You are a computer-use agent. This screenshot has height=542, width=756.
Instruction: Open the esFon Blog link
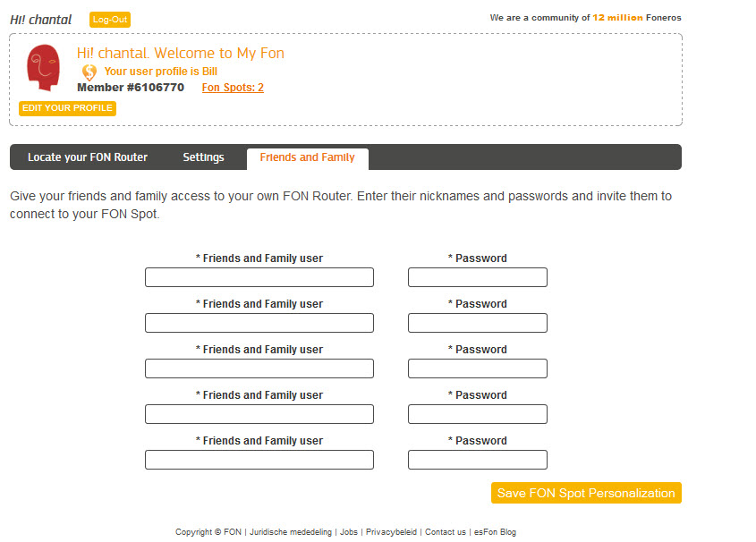495,532
